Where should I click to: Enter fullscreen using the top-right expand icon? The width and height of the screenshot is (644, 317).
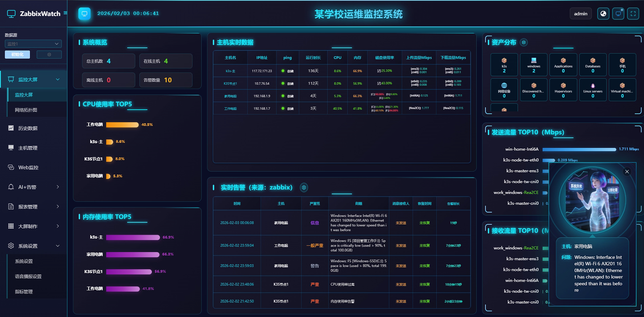tap(633, 14)
